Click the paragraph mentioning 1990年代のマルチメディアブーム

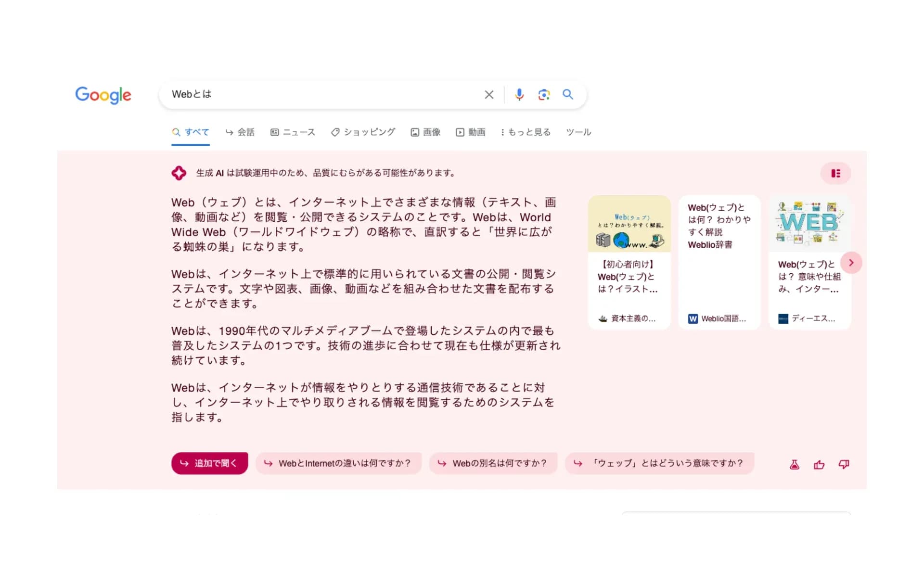pyautogui.click(x=366, y=345)
